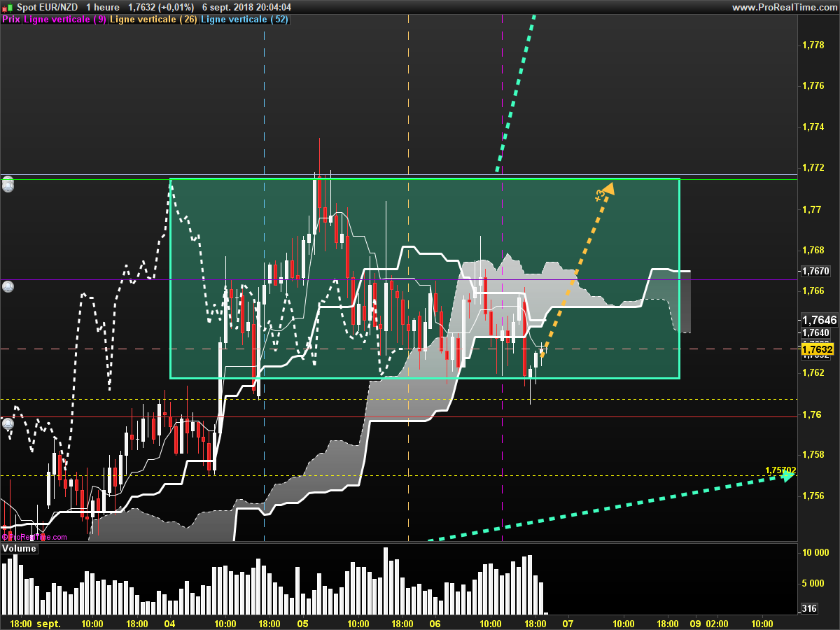Click the 1,77 price axis label
This screenshot has height=630, width=840.
[811, 209]
